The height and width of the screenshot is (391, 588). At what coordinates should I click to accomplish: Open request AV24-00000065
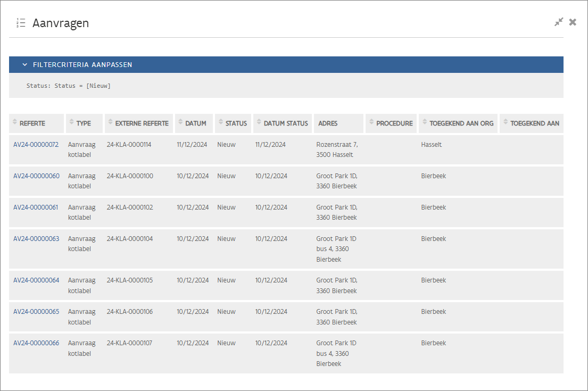point(36,312)
